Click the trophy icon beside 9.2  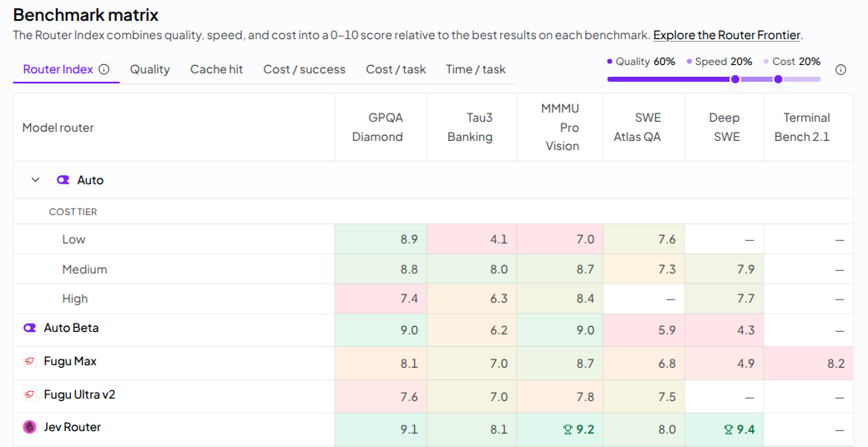[x=568, y=429]
